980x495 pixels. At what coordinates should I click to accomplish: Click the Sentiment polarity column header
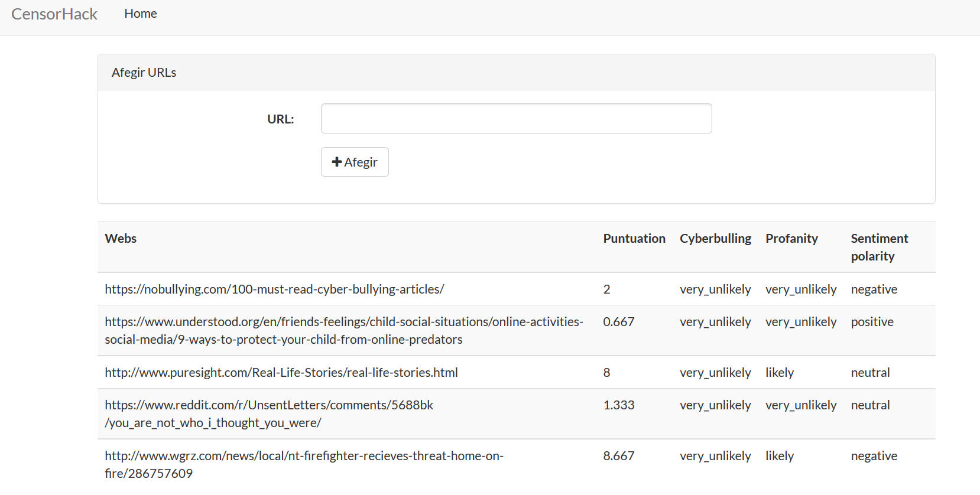pyautogui.click(x=879, y=247)
